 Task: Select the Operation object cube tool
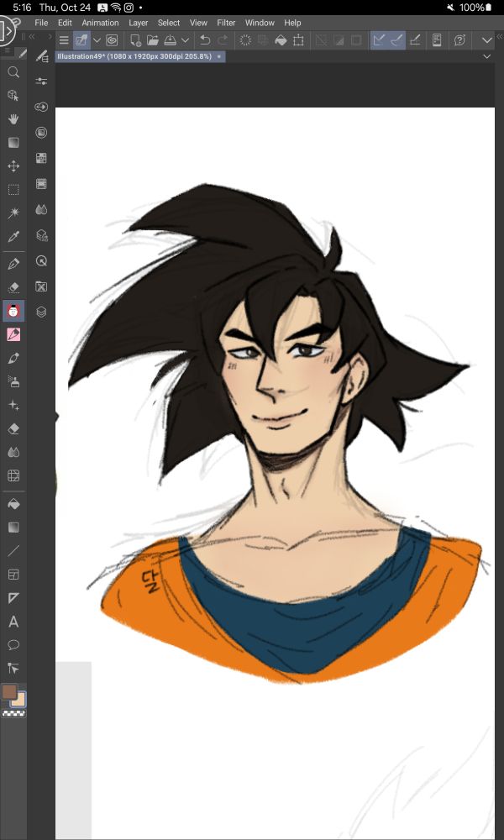coord(13,96)
